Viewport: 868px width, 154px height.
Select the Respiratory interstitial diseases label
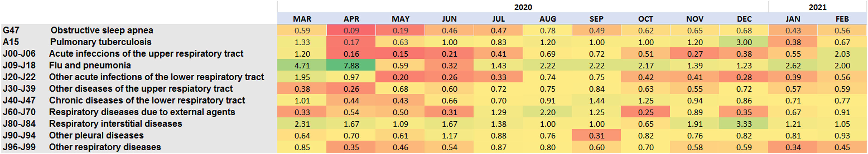pos(116,124)
